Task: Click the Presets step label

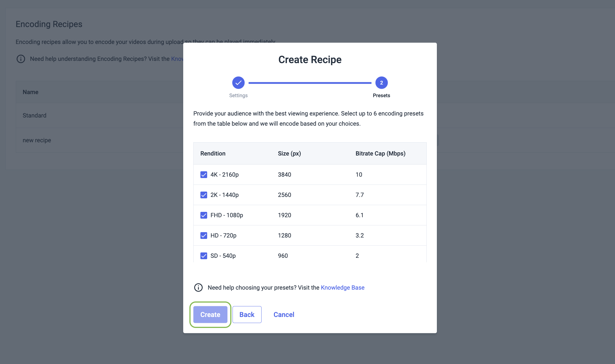Action: click(381, 96)
